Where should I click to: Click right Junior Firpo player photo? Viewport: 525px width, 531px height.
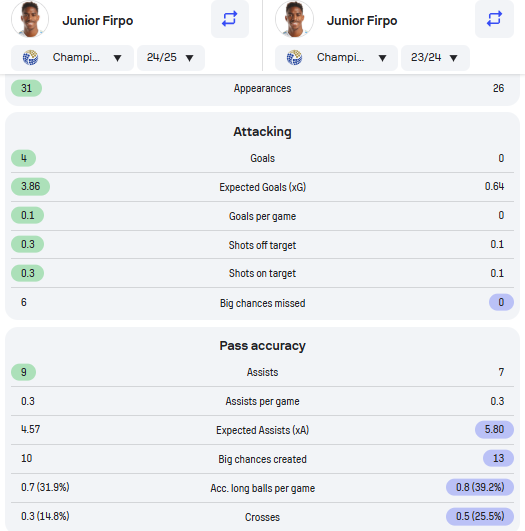[294, 19]
